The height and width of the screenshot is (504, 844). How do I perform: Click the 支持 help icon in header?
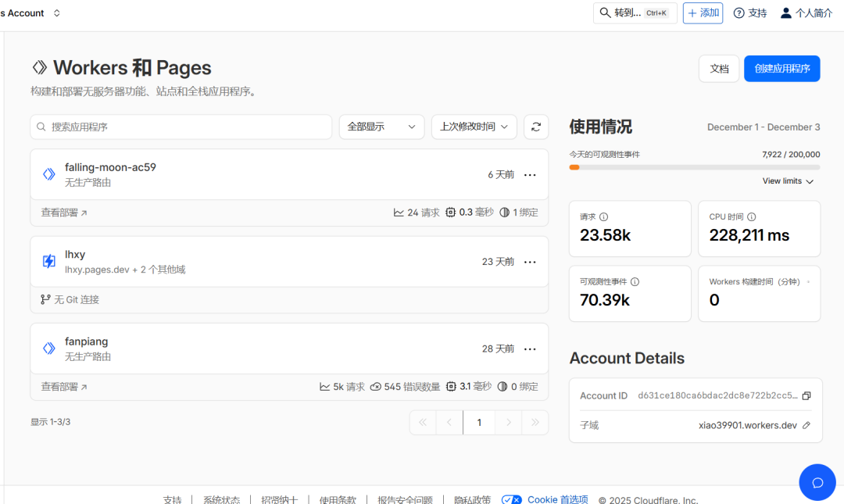739,13
